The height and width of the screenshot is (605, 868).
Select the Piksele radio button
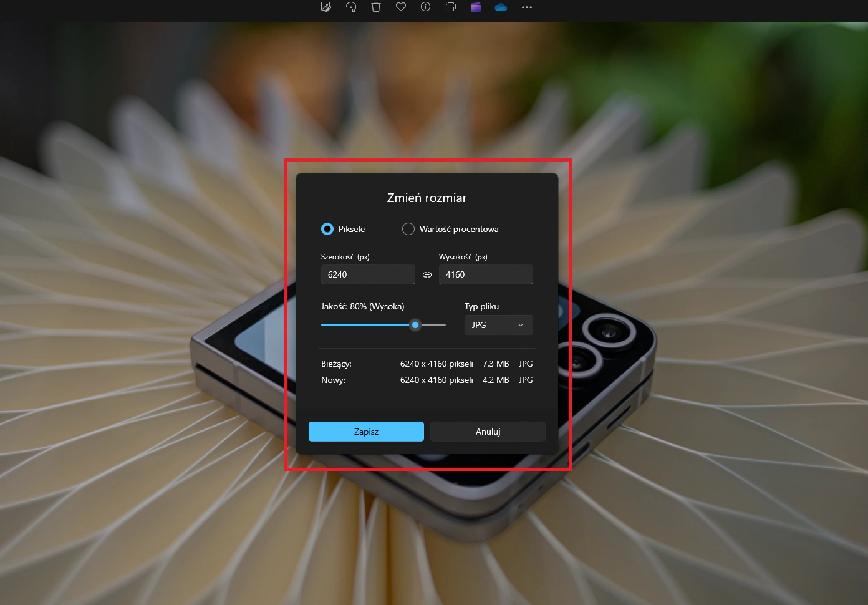327,229
